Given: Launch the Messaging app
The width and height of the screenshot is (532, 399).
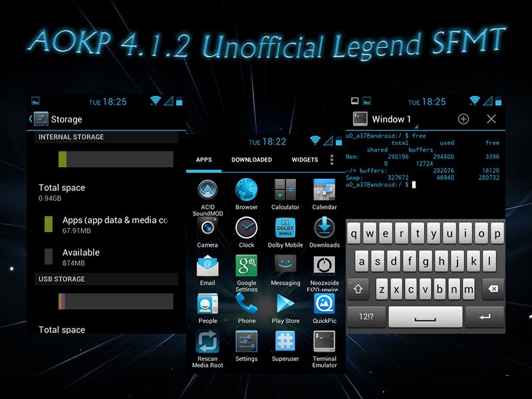Looking at the screenshot, I should (x=285, y=271).
